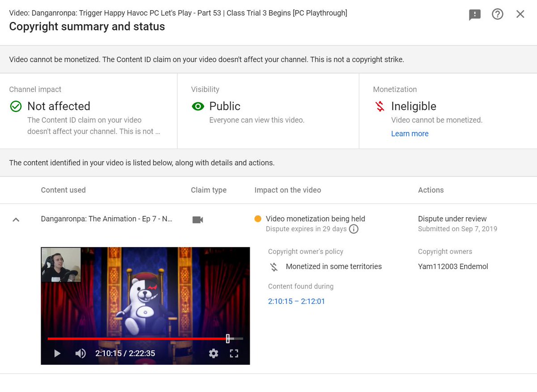
Task: Click the send feedback icon
Action: [x=475, y=14]
